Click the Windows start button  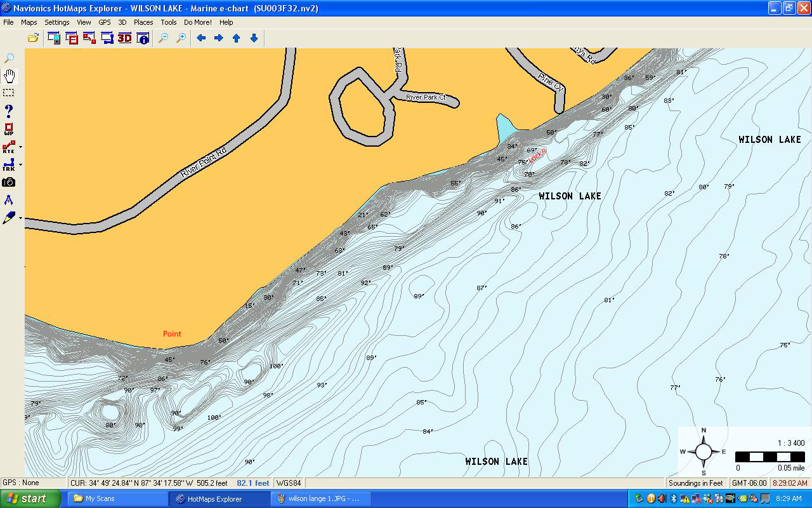point(30,498)
